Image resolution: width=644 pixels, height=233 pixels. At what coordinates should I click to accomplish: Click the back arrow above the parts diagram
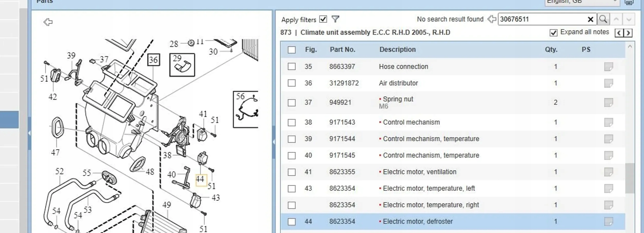[x=48, y=22]
